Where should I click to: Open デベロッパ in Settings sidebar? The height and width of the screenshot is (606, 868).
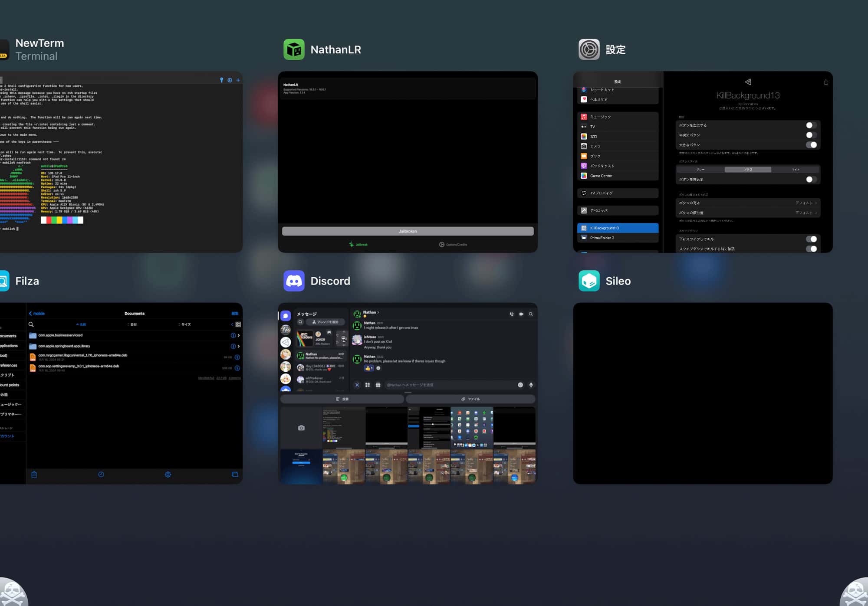[618, 210]
